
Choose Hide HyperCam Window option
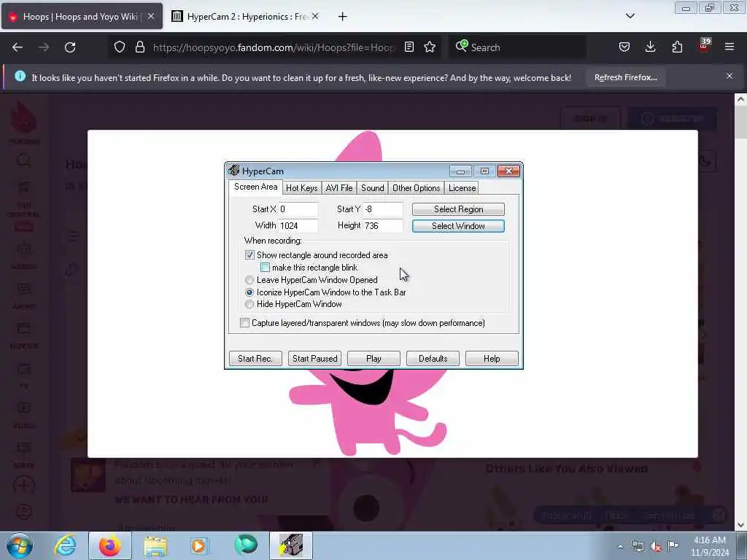[x=249, y=304]
